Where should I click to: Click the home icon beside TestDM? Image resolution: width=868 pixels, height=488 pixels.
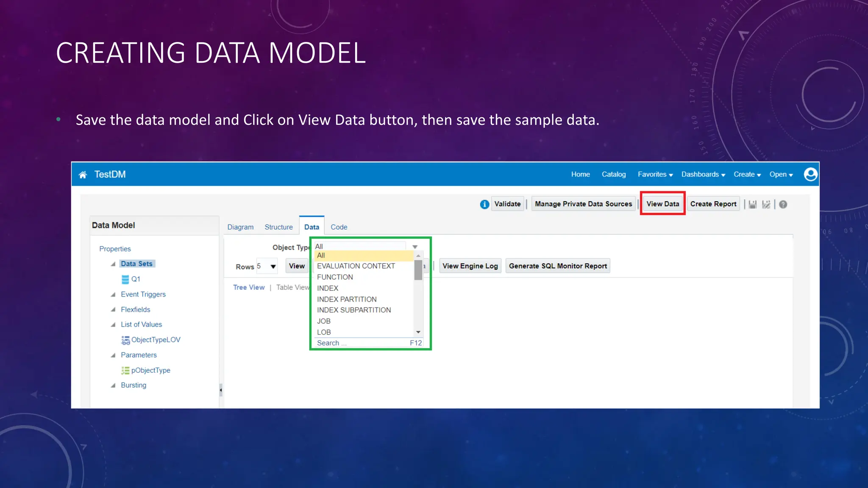click(83, 175)
